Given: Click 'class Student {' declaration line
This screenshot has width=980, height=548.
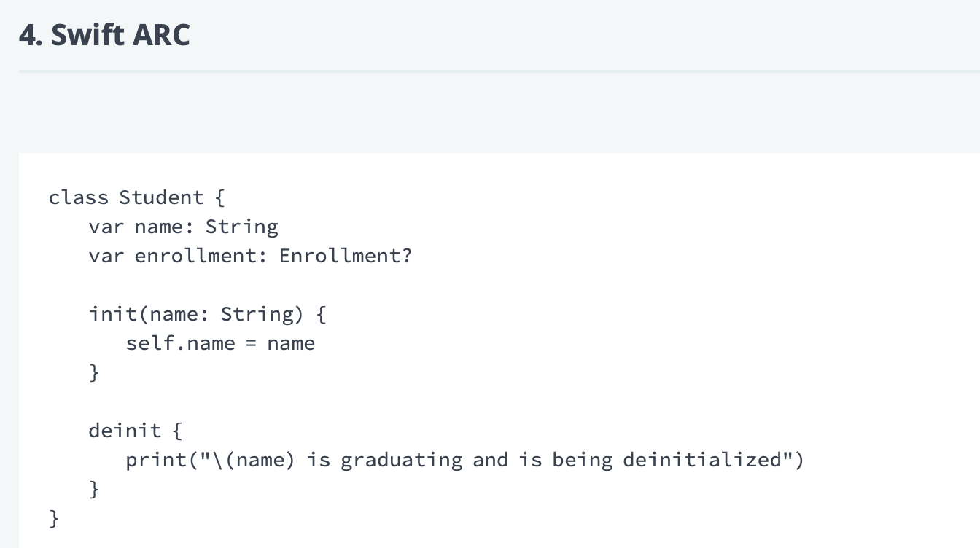Looking at the screenshot, I should (x=136, y=197).
